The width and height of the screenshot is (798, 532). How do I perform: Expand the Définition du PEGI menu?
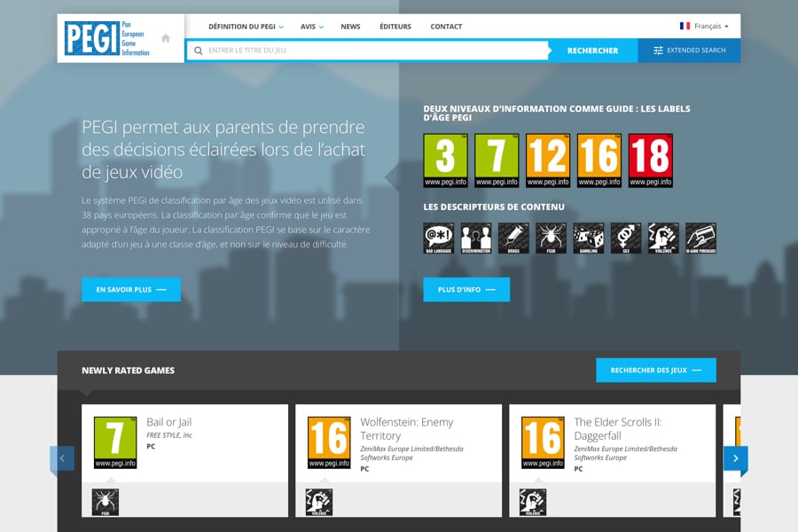point(246,27)
